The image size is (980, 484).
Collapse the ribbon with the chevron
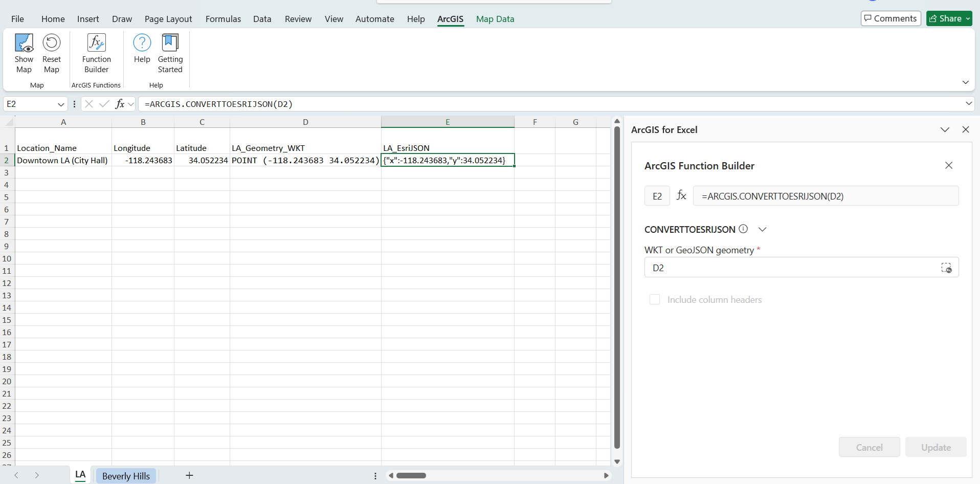pos(966,82)
